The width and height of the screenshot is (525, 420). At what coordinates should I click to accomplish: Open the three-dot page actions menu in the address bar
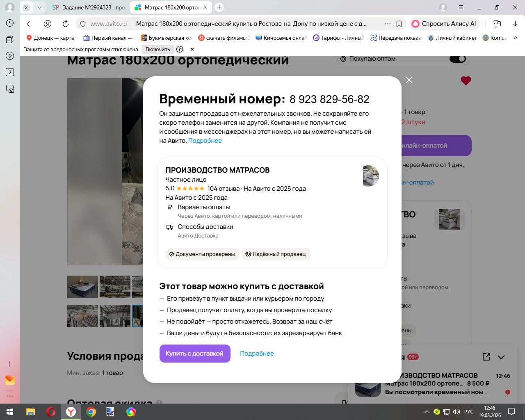[x=388, y=24]
